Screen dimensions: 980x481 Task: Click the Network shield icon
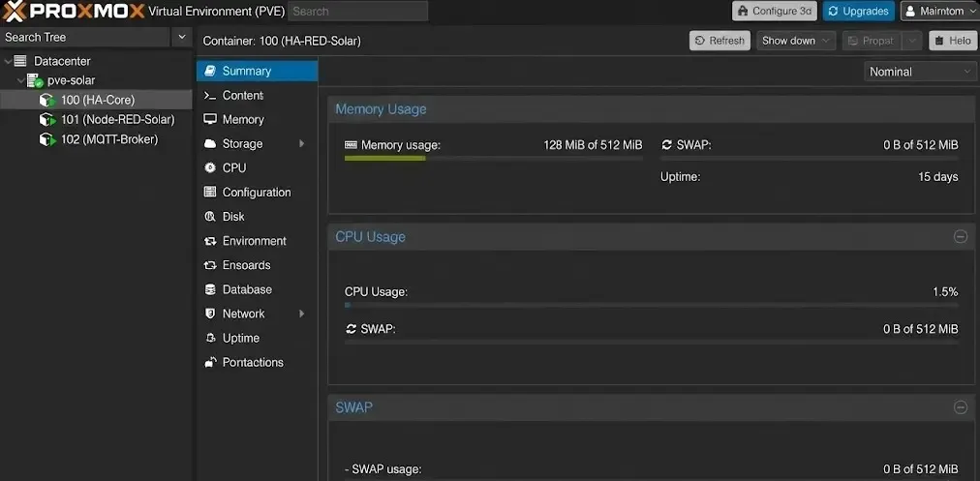click(x=211, y=314)
